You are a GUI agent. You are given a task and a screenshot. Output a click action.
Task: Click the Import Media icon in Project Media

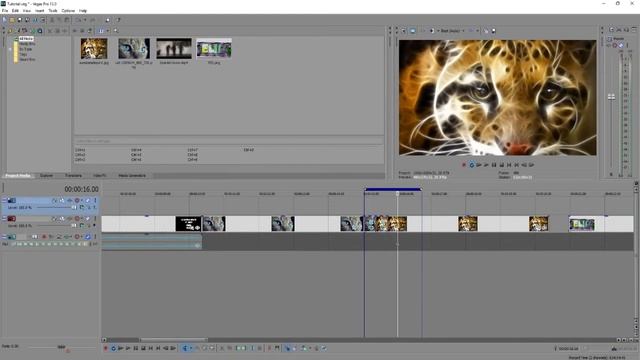tap(10, 31)
